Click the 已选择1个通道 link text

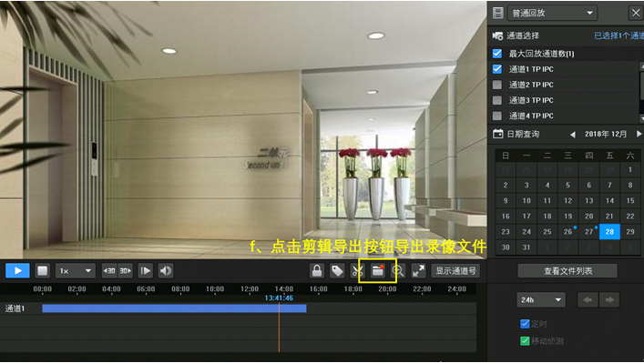[x=618, y=36]
